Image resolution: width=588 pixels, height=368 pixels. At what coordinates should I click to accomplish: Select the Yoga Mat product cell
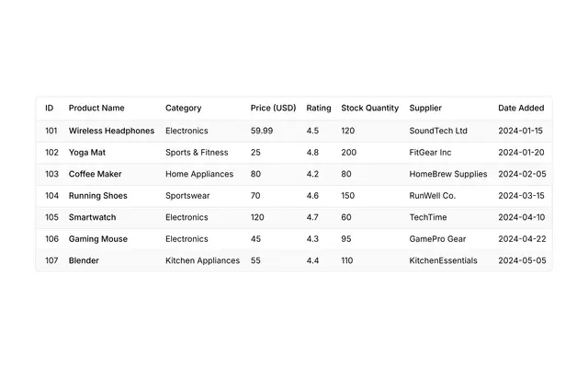[87, 153]
